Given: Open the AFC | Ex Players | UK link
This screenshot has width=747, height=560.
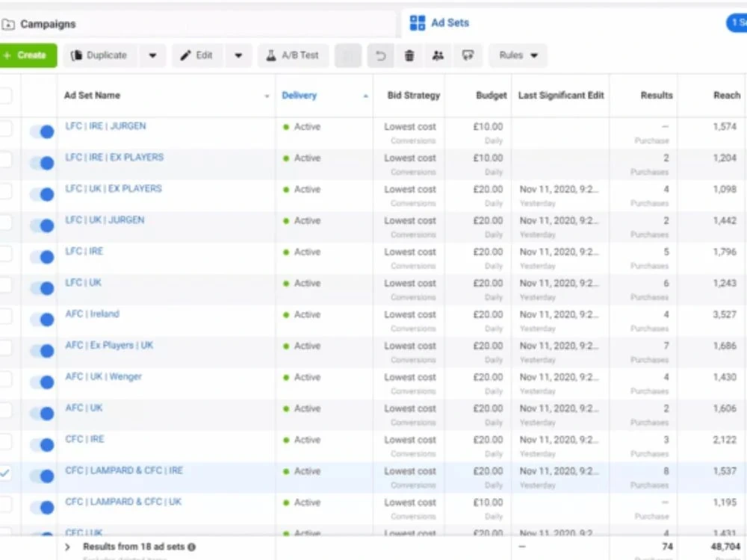Looking at the screenshot, I should click(109, 345).
